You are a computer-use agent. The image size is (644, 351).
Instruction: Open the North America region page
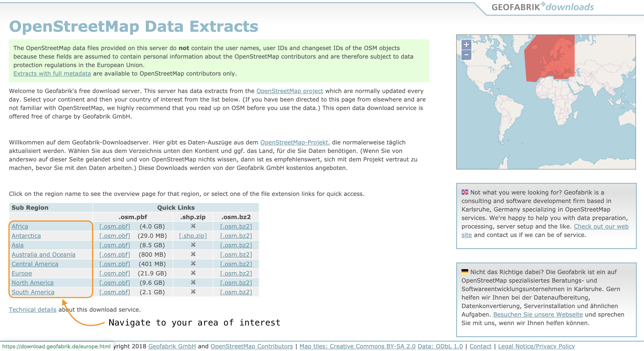[32, 283]
